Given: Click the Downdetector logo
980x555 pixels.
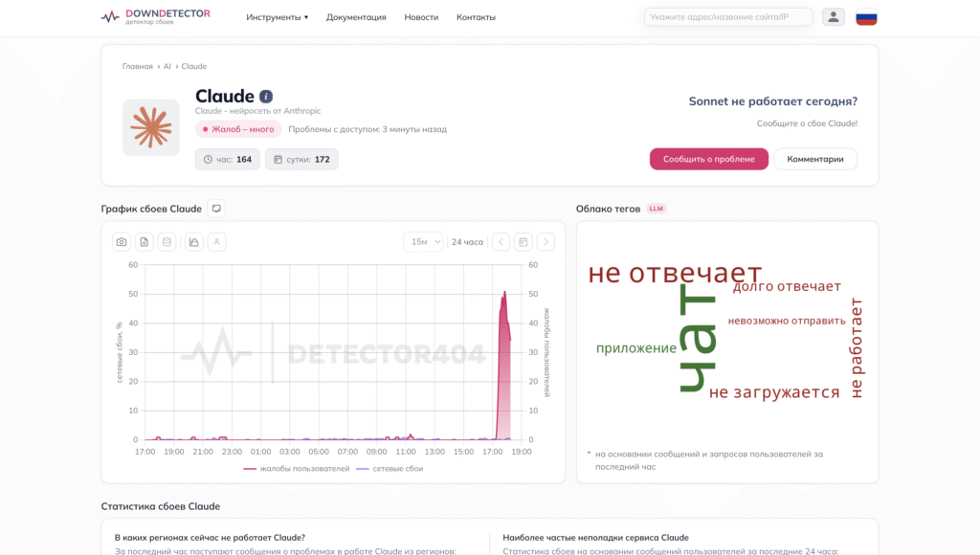Looking at the screenshot, I should coord(156,17).
